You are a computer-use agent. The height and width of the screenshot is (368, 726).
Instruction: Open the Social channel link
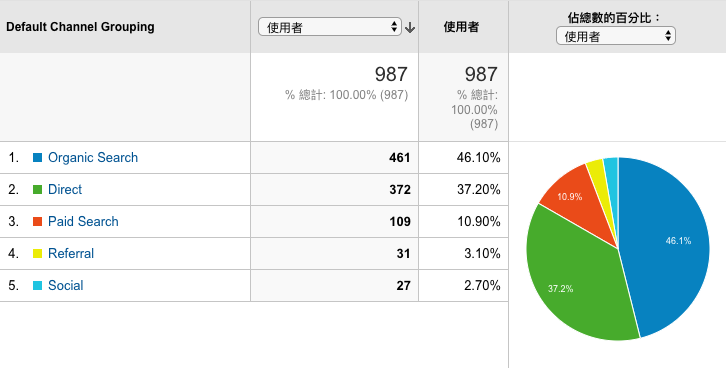(x=66, y=285)
